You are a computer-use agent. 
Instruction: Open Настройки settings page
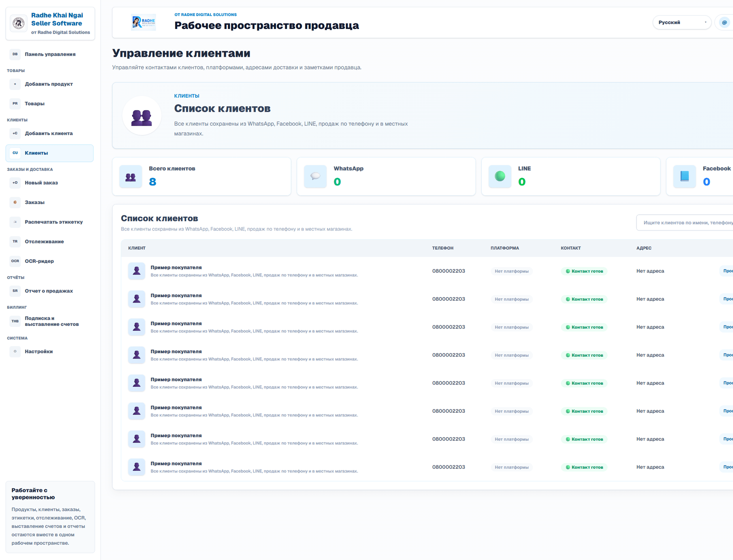click(x=50, y=351)
